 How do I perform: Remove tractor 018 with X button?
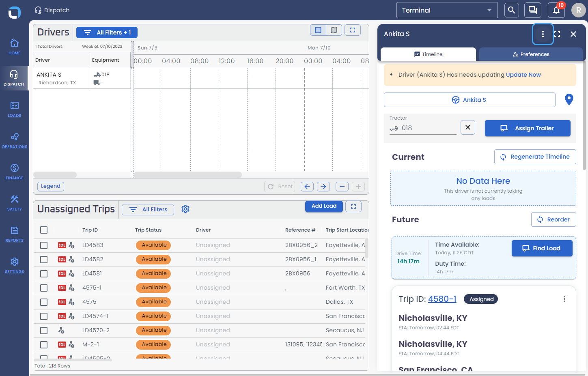[468, 127]
